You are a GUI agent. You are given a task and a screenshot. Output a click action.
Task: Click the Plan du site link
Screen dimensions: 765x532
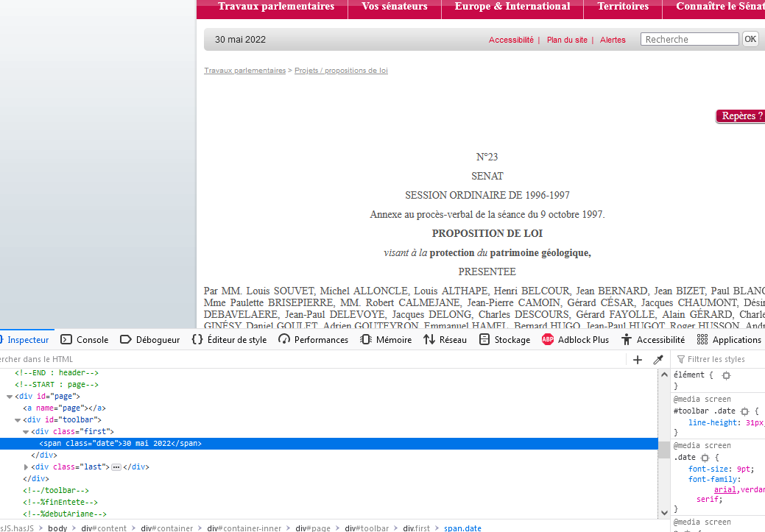[x=567, y=40]
